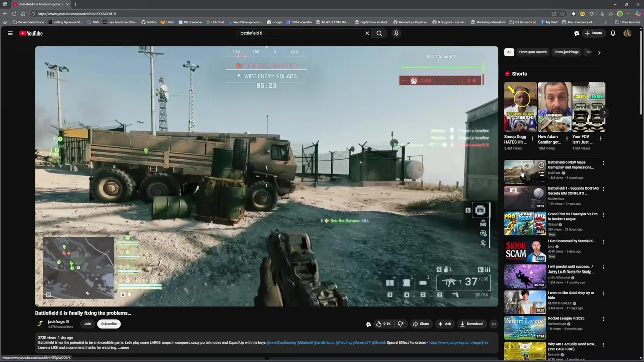The height and width of the screenshot is (362, 644).
Task: Click the browser address bar URL
Action: coord(76,14)
